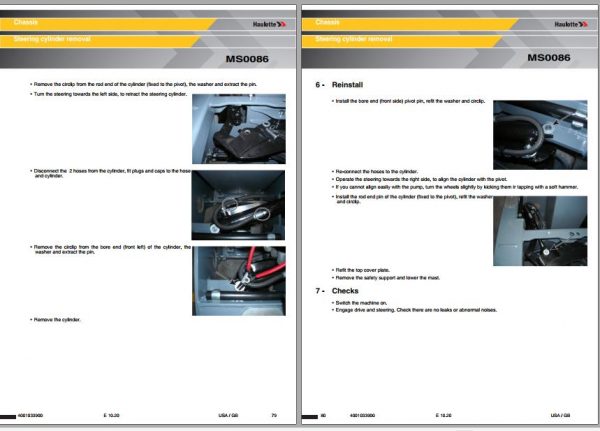The width and height of the screenshot is (600, 431).
Task: Click the Haulotte logo on page 80
Action: tap(571, 24)
